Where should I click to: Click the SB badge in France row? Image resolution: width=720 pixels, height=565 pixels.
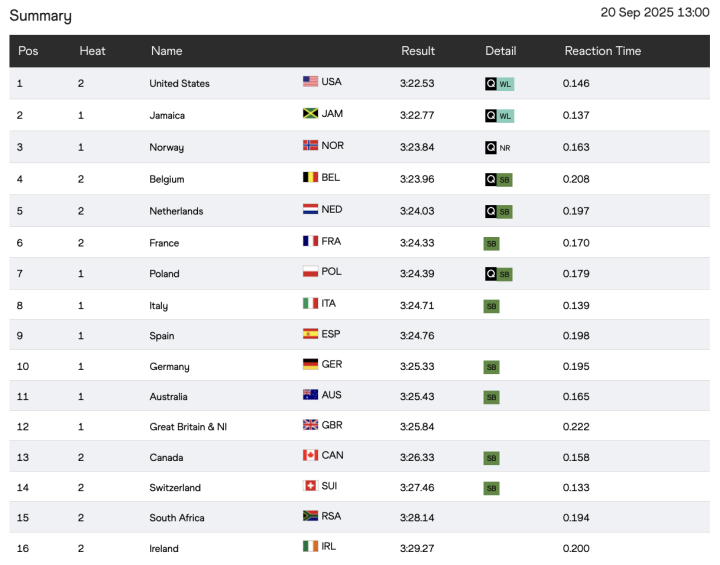point(491,243)
